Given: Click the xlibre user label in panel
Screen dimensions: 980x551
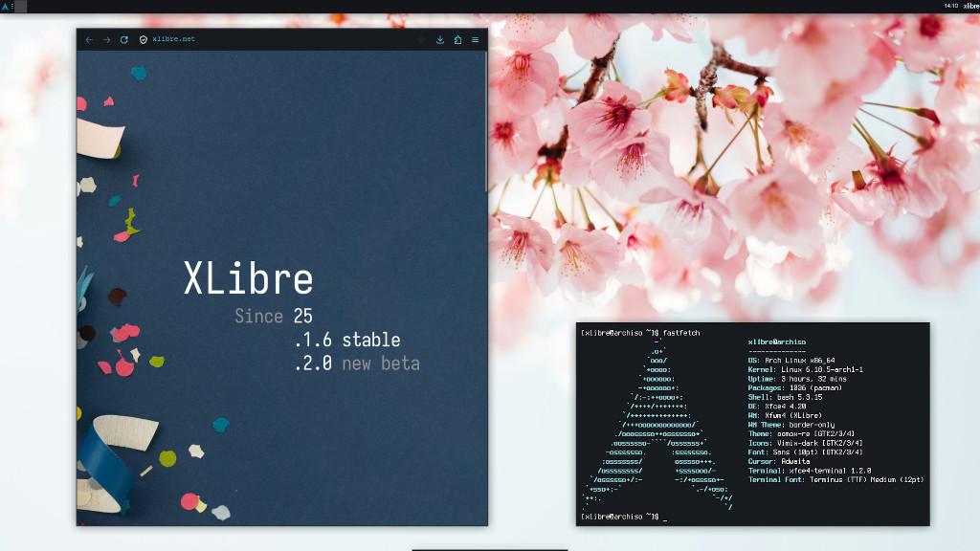Looking at the screenshot, I should 971,6.
